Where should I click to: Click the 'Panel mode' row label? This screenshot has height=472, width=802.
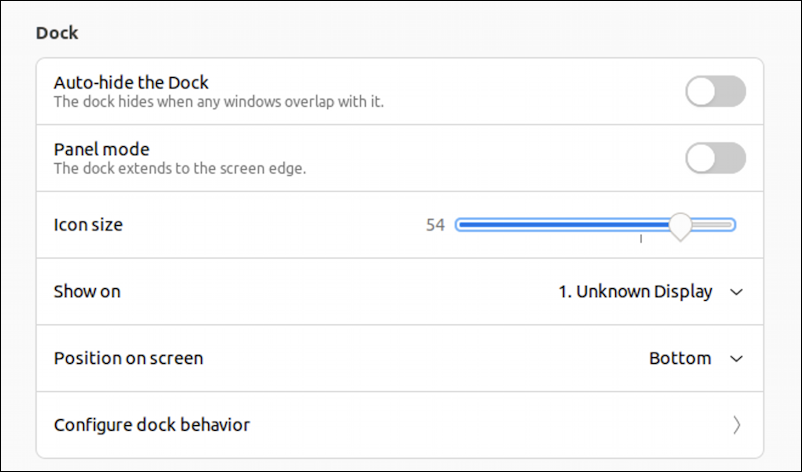[x=102, y=149]
